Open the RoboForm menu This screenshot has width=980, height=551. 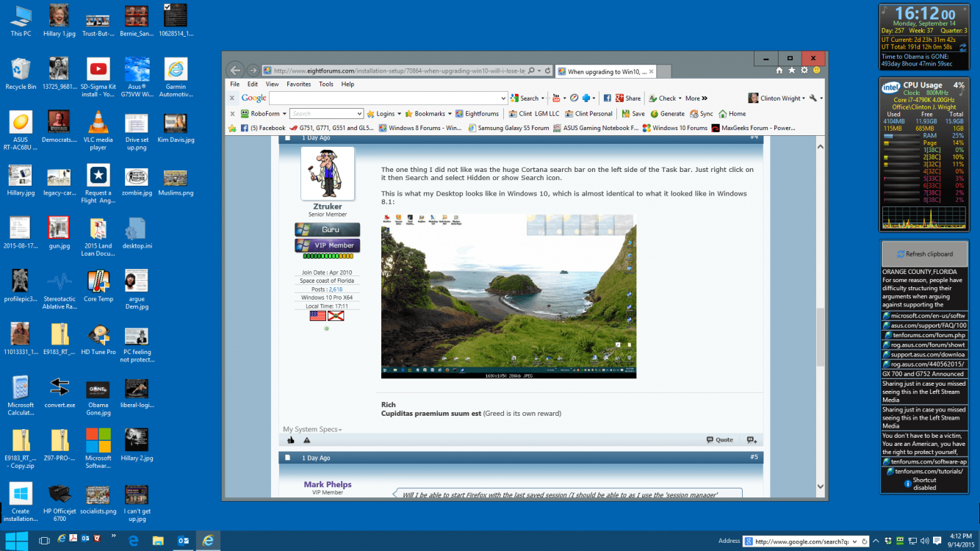pyautogui.click(x=264, y=114)
